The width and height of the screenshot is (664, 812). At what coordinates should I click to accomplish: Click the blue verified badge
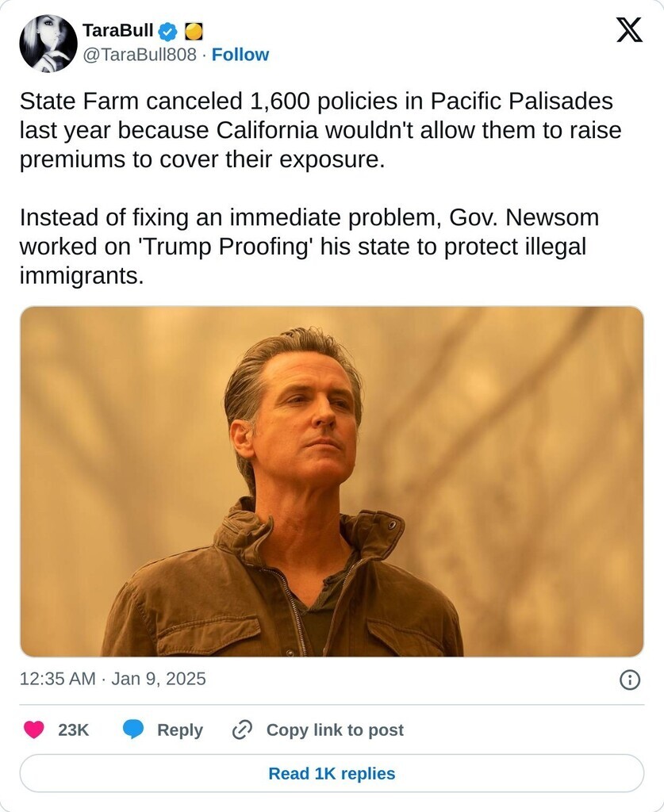[168, 32]
